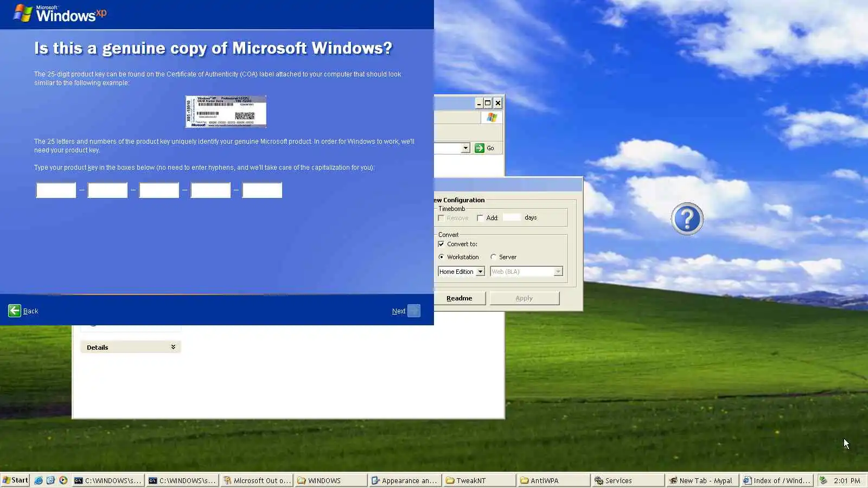The width and height of the screenshot is (868, 488).
Task: Click the green Go arrow button
Action: pyautogui.click(x=480, y=148)
